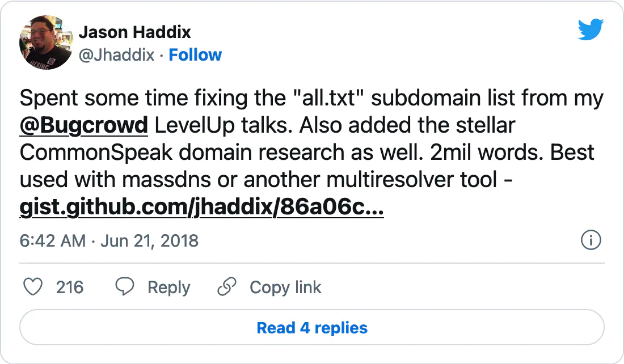624x364 pixels.
Task: Open Read 4 replies
Action: pos(312,328)
